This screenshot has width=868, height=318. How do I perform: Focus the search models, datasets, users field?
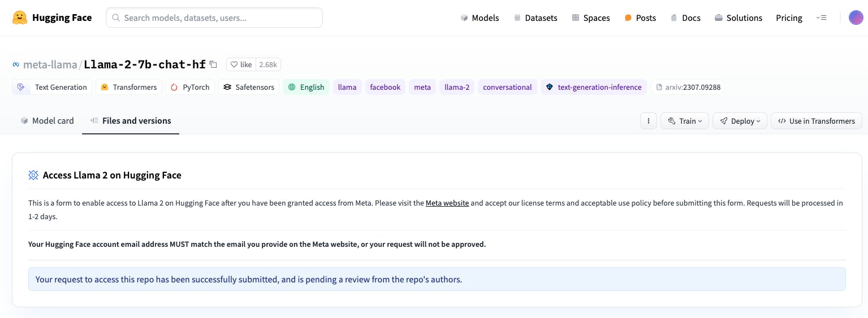(x=214, y=18)
